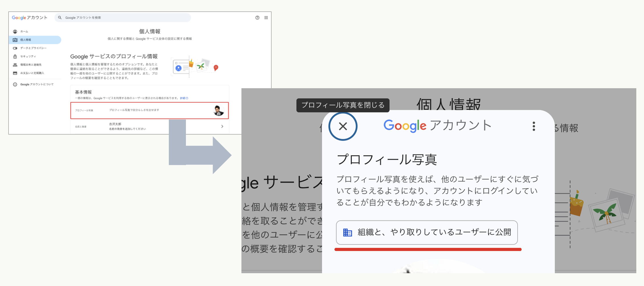
Task: Click the プロフィール写真 row label
Action: point(84,110)
